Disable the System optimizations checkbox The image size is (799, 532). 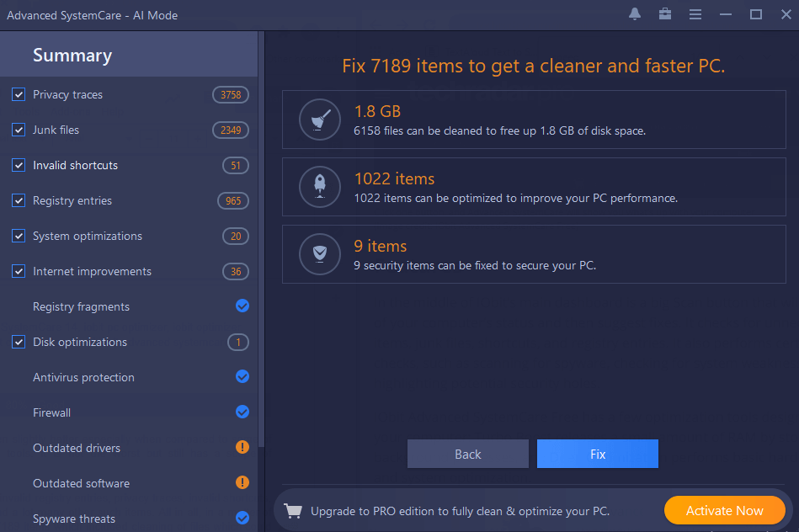point(19,236)
